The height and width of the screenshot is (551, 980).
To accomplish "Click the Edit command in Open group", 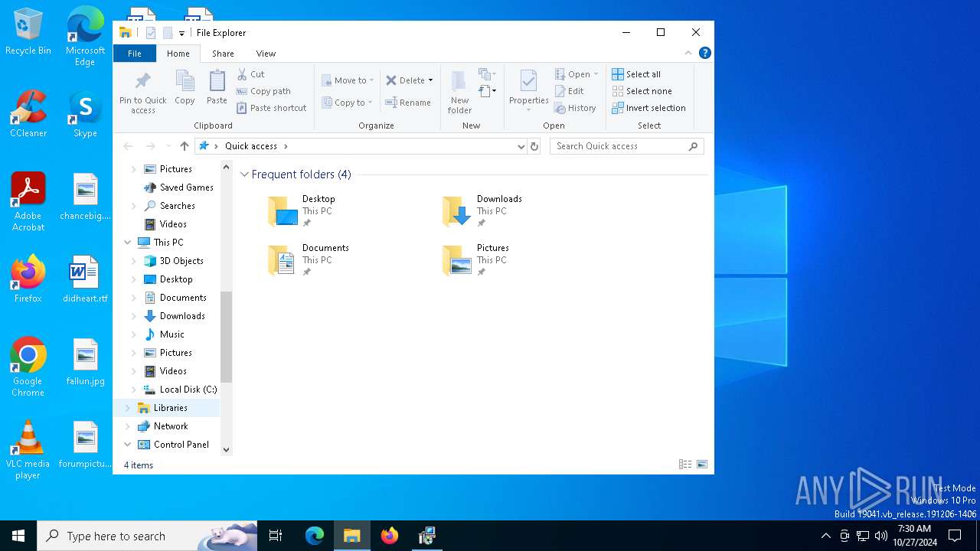I will click(570, 91).
